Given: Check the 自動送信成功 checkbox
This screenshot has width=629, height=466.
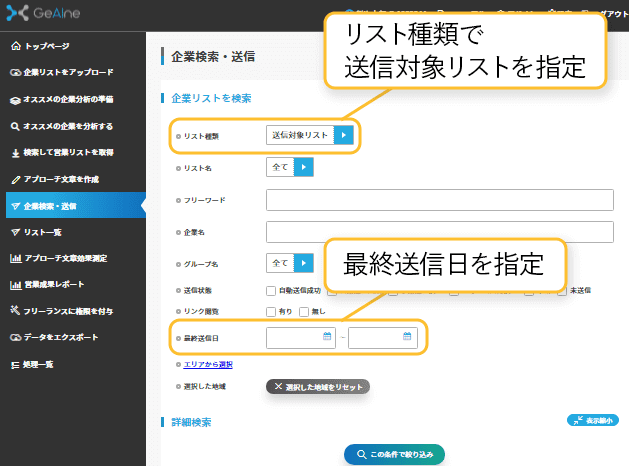Looking at the screenshot, I should [x=271, y=291].
